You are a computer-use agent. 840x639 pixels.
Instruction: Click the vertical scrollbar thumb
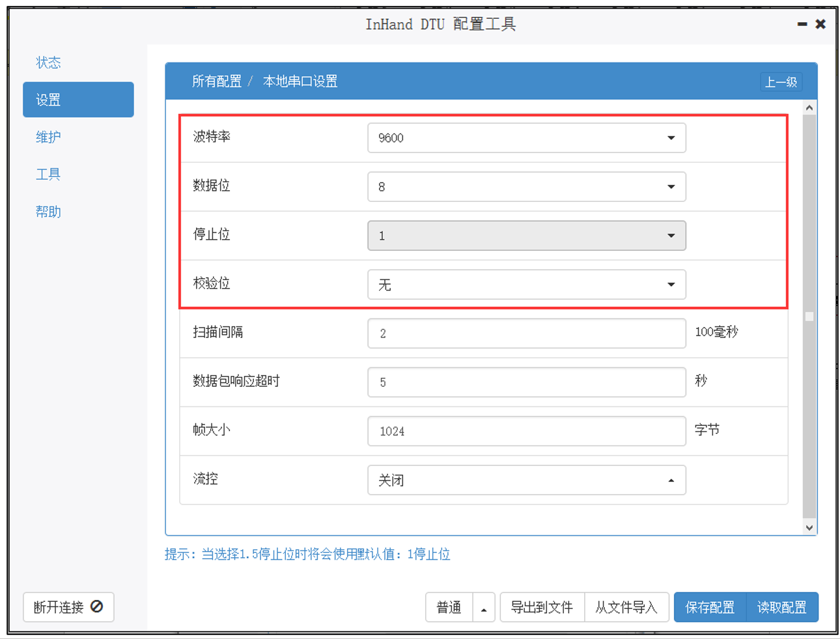[x=809, y=316]
